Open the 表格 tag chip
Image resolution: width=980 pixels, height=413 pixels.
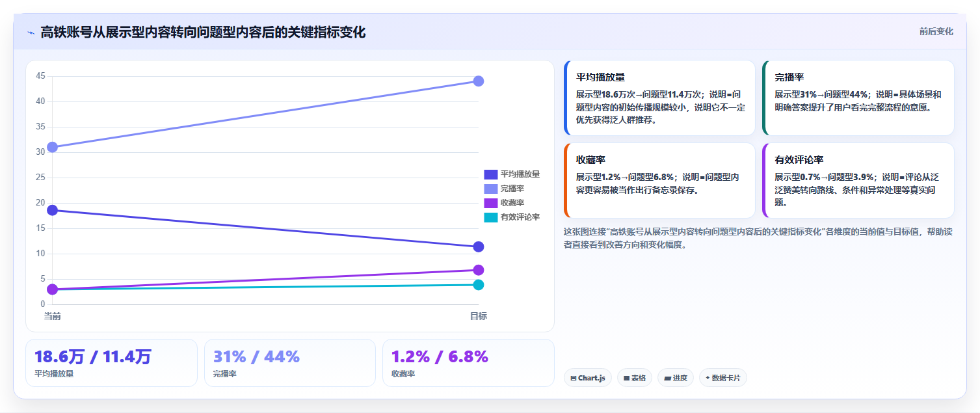pyautogui.click(x=634, y=378)
